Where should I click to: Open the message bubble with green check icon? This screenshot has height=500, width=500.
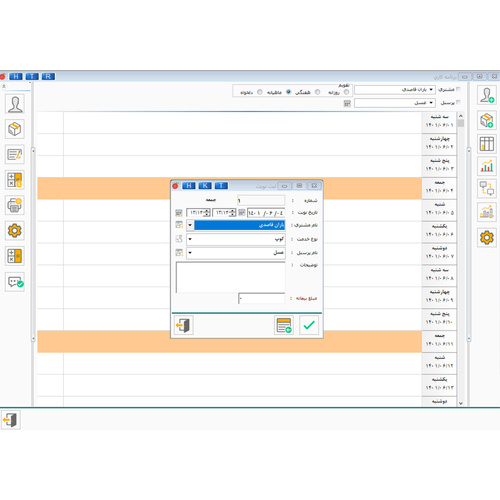click(15, 282)
